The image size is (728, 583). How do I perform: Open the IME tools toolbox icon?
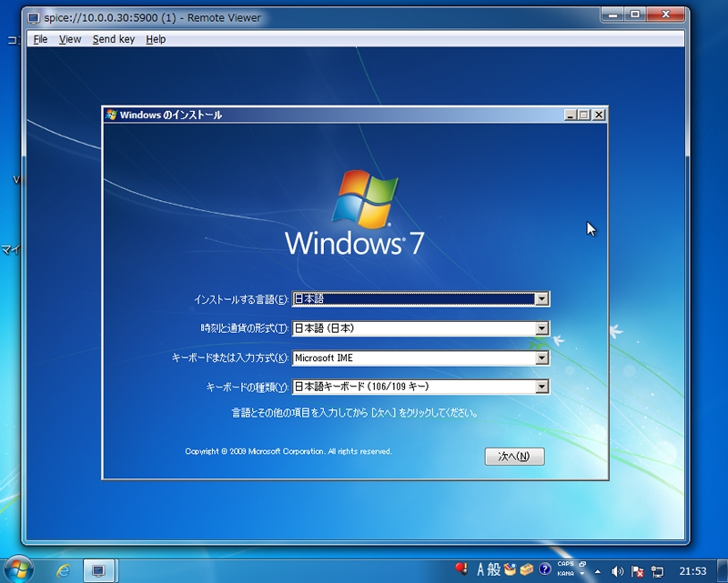[x=527, y=569]
